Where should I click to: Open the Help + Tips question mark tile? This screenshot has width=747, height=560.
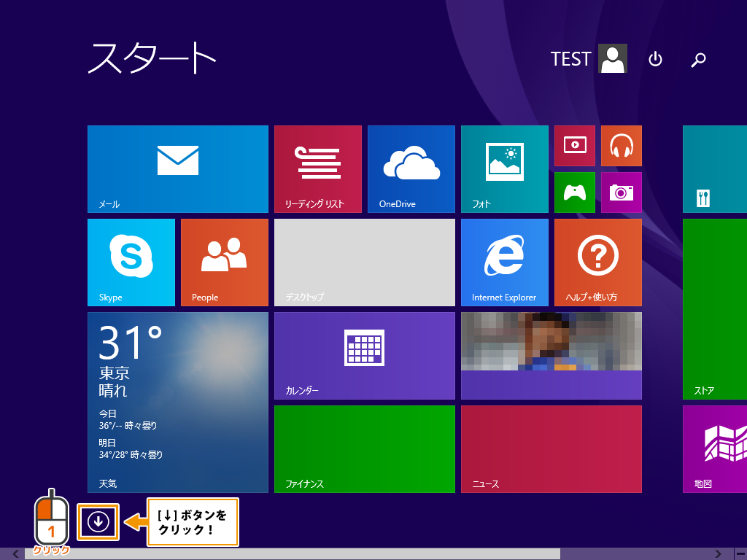tap(598, 262)
